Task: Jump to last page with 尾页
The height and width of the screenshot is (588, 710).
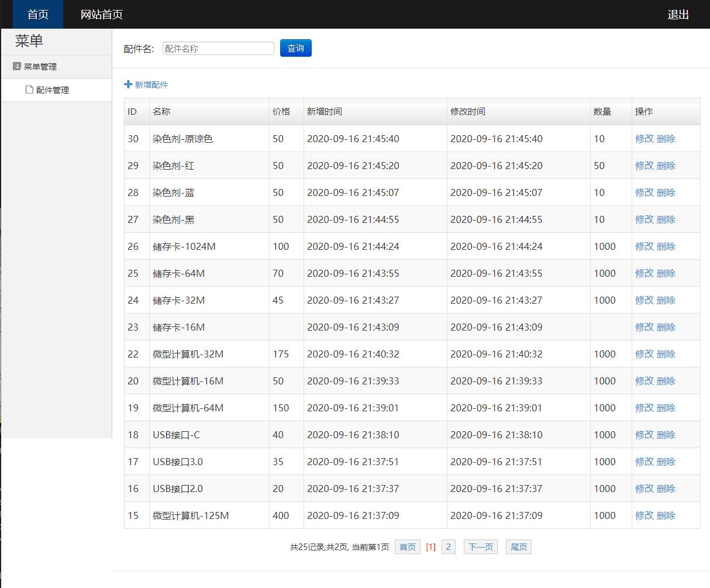Action: coord(518,547)
